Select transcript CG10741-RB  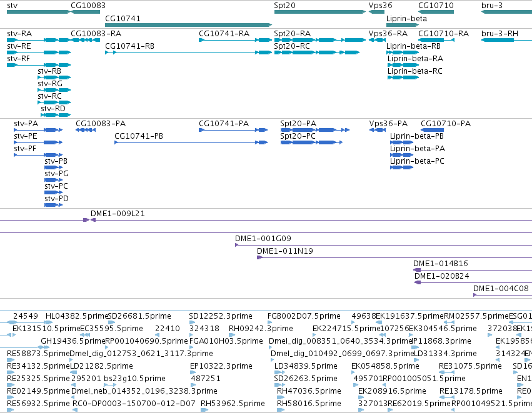click(189, 52)
